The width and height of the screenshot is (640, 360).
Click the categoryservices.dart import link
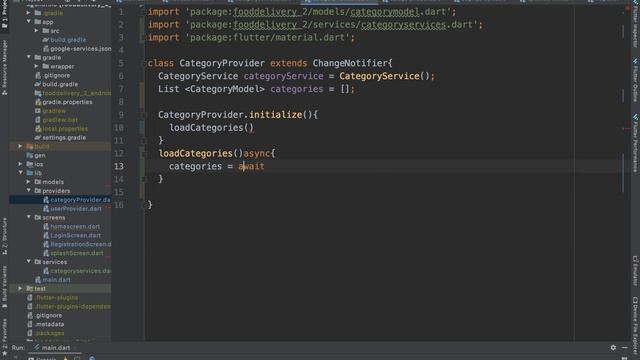click(403, 25)
